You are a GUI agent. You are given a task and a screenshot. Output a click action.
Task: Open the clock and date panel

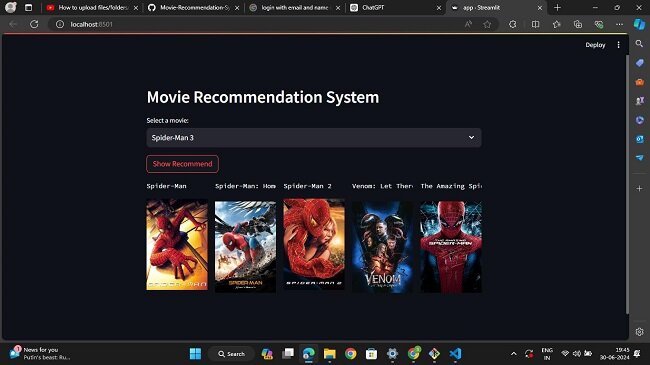[614, 353]
